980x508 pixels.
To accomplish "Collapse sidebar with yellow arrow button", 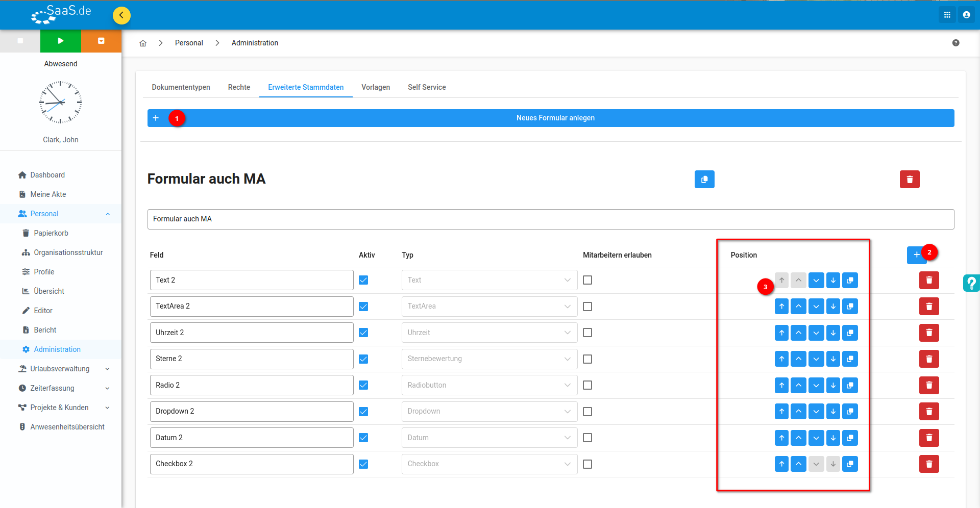I will click(x=121, y=15).
